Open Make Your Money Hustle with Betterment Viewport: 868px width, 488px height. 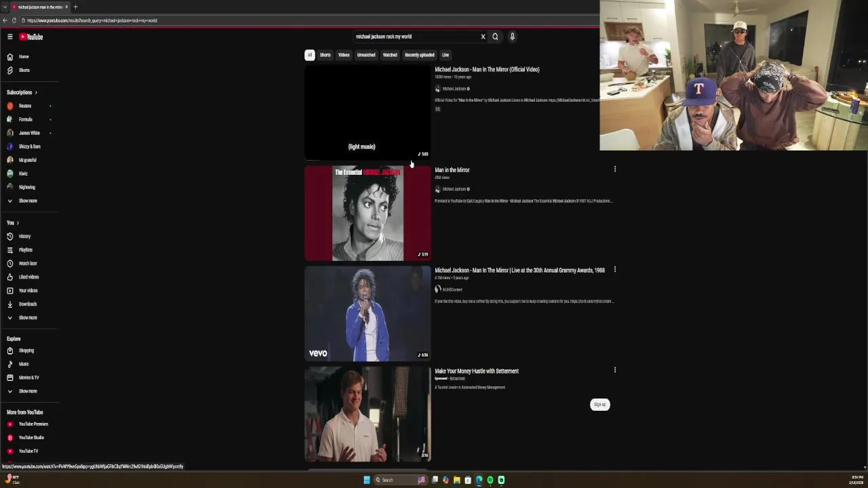tap(477, 371)
